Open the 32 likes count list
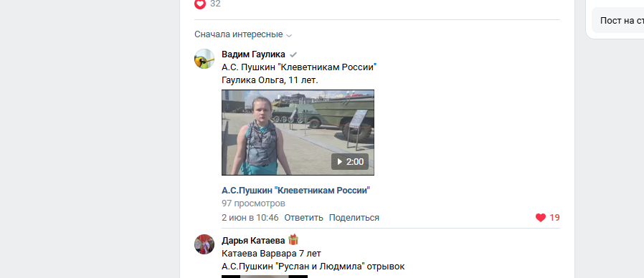 pyautogui.click(x=215, y=4)
